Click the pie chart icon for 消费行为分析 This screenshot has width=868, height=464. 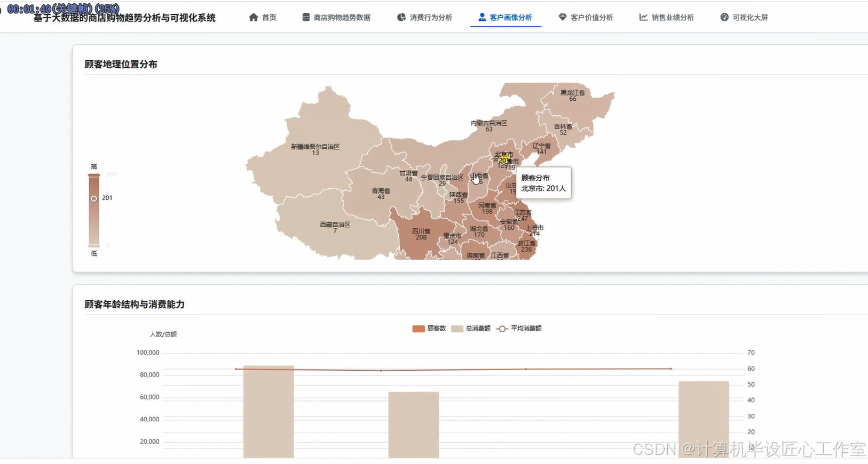point(401,17)
